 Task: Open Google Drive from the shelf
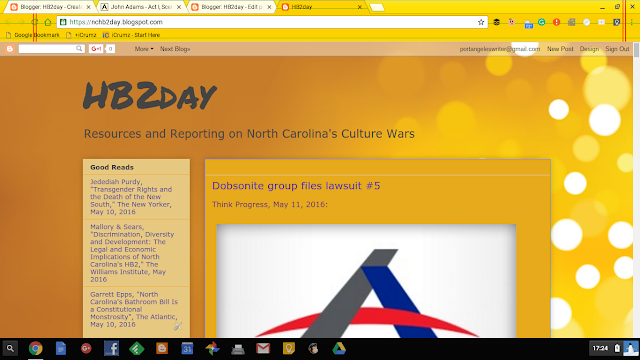pos(339,349)
